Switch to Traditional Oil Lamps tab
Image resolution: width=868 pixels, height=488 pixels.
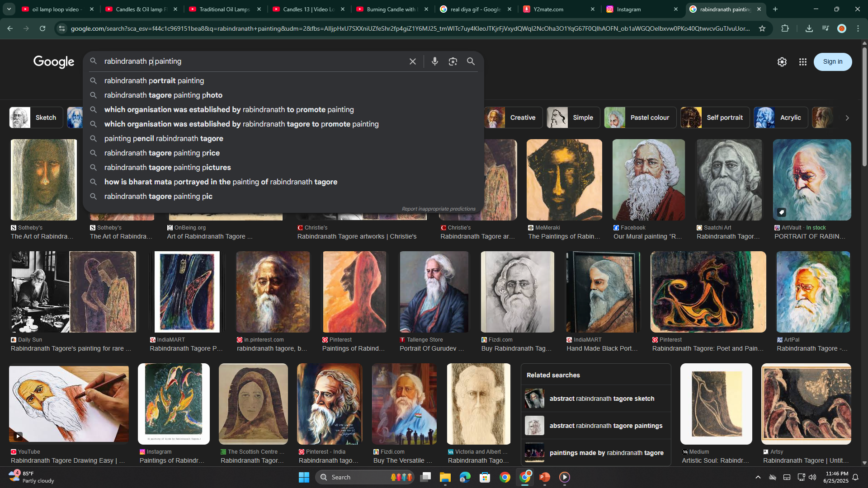225,9
